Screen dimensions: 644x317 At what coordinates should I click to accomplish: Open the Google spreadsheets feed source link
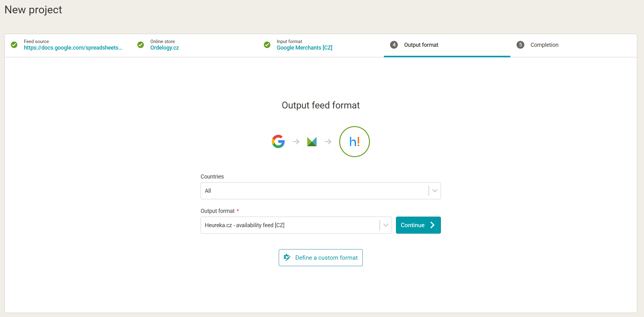click(73, 48)
